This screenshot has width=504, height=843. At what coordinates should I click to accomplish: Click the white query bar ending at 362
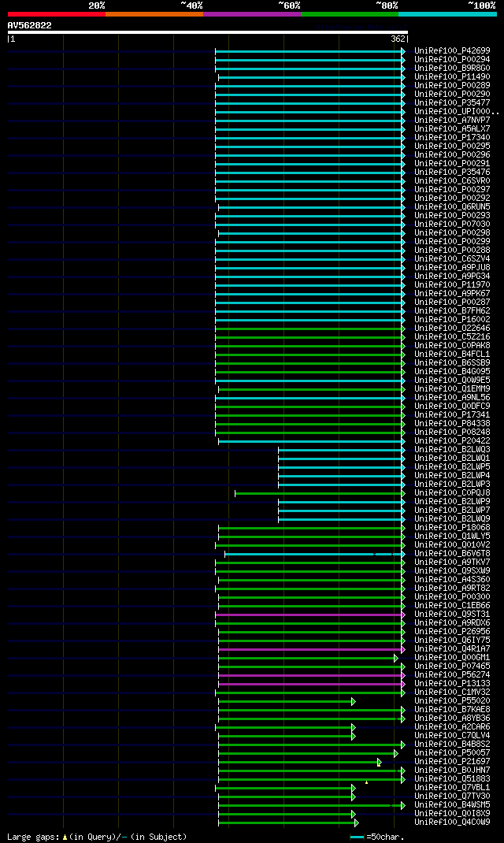(x=207, y=32)
